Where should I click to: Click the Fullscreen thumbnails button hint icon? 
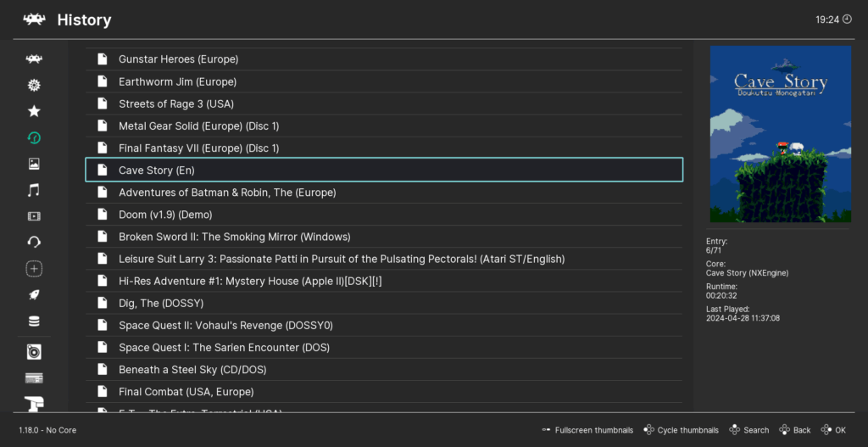click(x=547, y=430)
